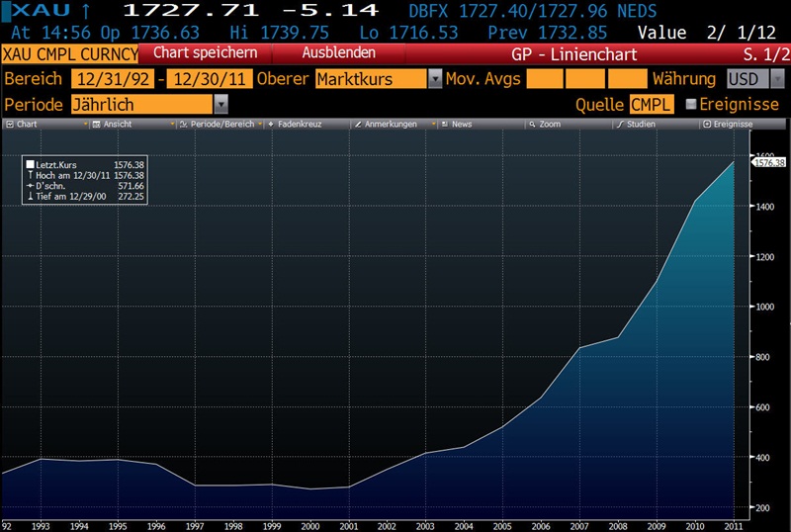Expand the Marktkurs dropdown

435,78
